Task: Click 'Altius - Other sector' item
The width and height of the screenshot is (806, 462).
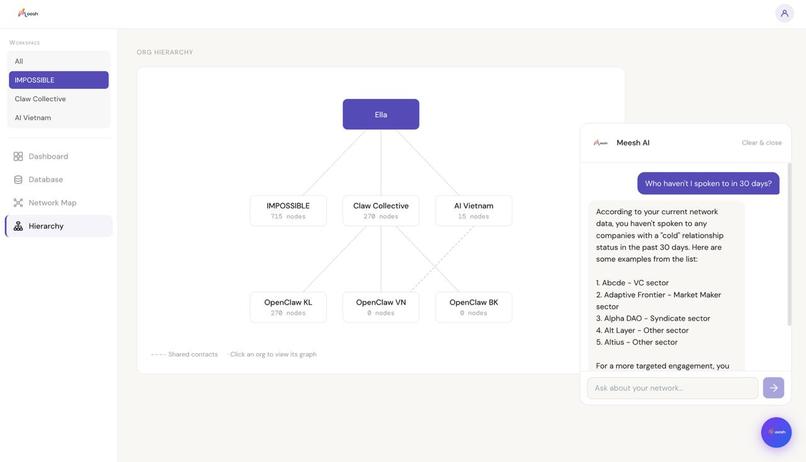Action: [x=636, y=342]
